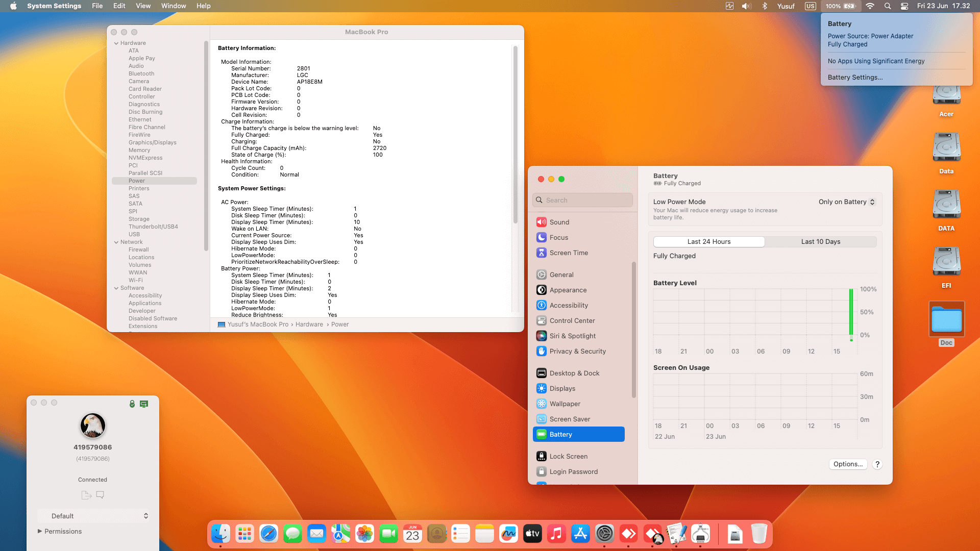Open the File menu
Image resolution: width=980 pixels, height=551 pixels.
pos(97,6)
